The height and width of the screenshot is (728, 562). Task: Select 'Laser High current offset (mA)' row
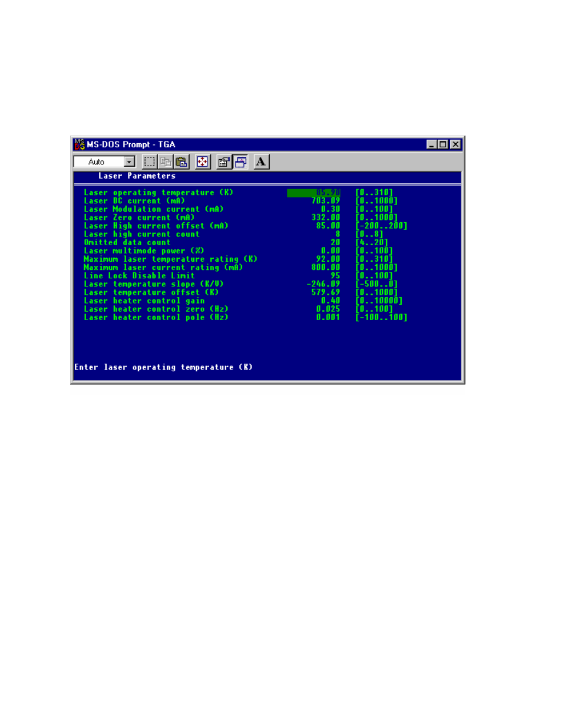click(245, 226)
